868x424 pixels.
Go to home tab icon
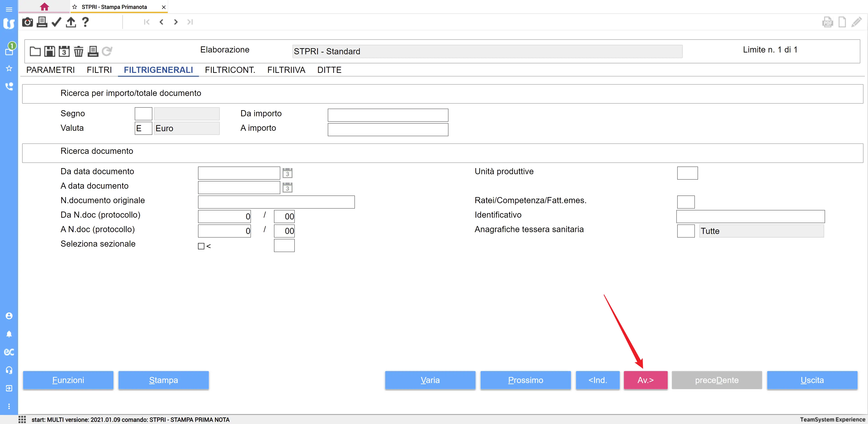[44, 7]
